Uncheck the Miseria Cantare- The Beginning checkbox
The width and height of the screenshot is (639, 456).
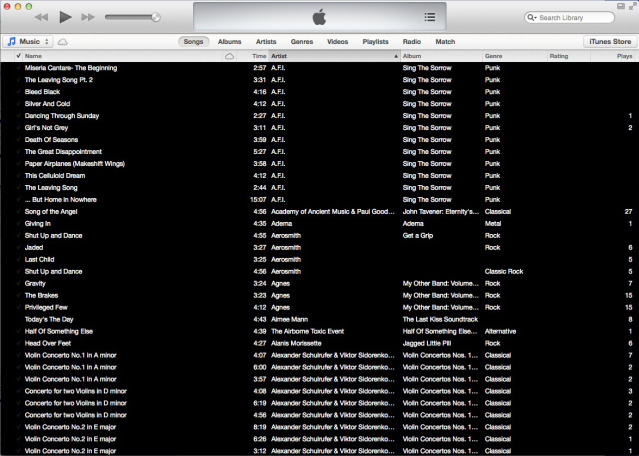tap(18, 68)
